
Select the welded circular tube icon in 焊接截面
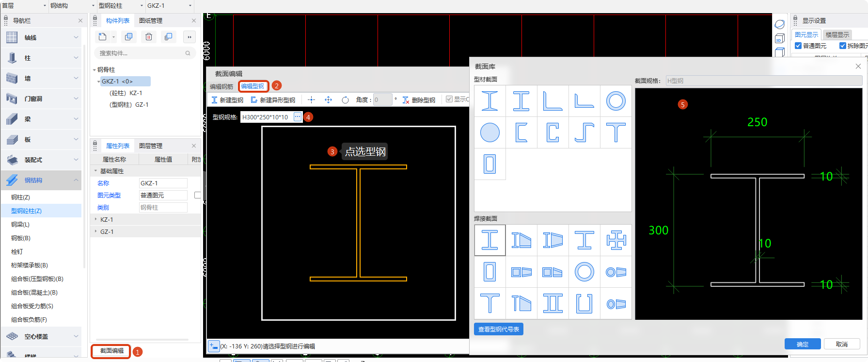(x=584, y=272)
